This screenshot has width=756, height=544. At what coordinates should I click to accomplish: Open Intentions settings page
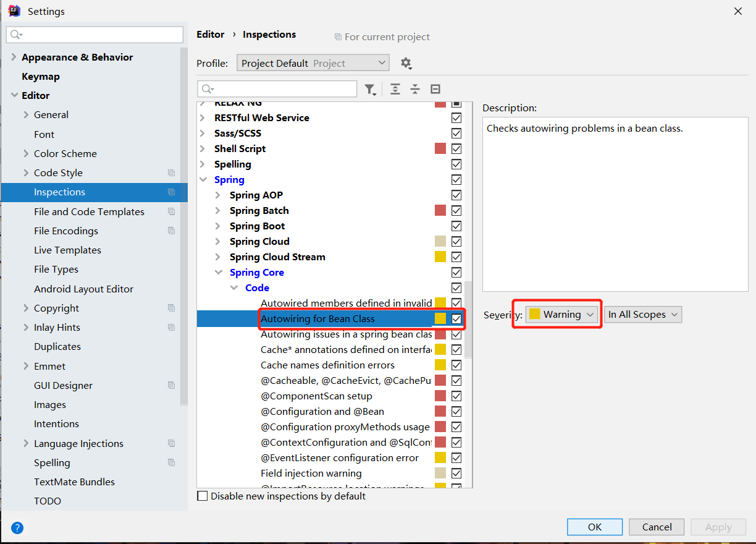point(56,423)
